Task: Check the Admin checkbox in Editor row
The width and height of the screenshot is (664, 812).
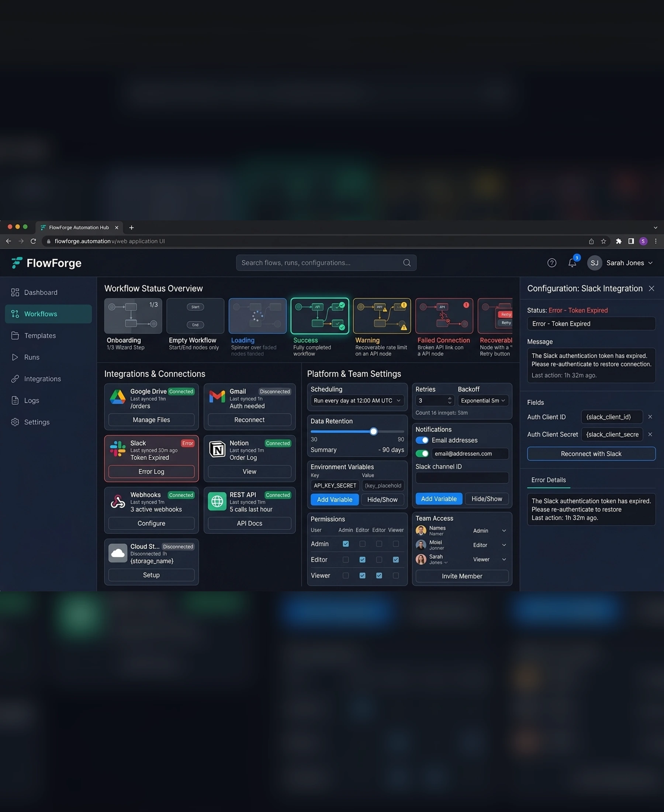Action: tap(346, 560)
